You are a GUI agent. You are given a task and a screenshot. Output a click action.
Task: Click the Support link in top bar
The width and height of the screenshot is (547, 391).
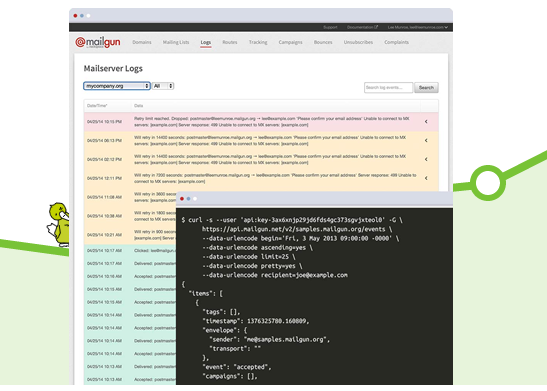coord(330,27)
